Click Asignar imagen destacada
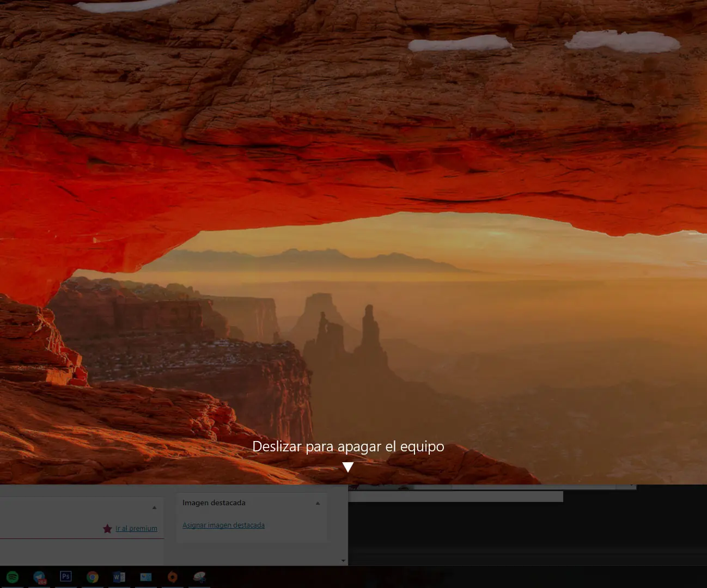 [x=223, y=525]
